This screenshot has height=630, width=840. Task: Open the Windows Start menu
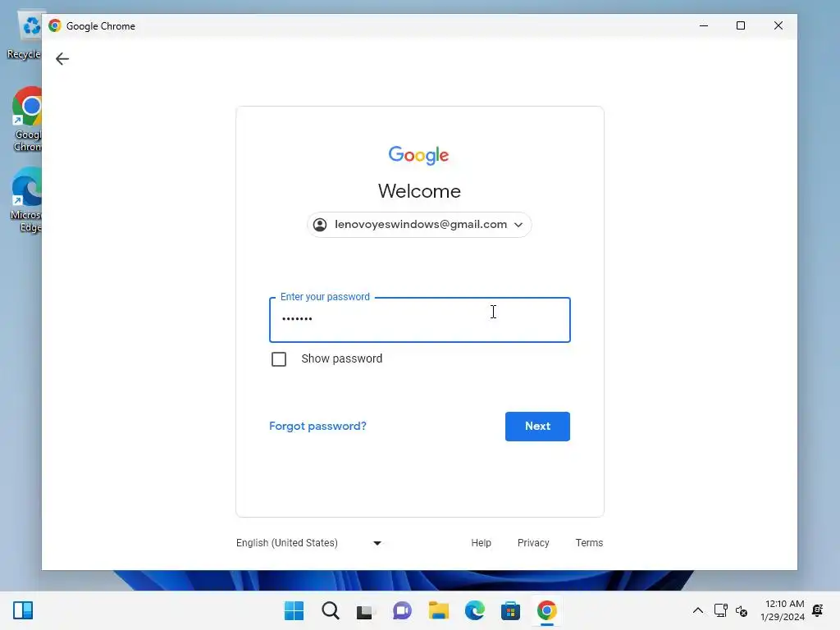coord(294,610)
